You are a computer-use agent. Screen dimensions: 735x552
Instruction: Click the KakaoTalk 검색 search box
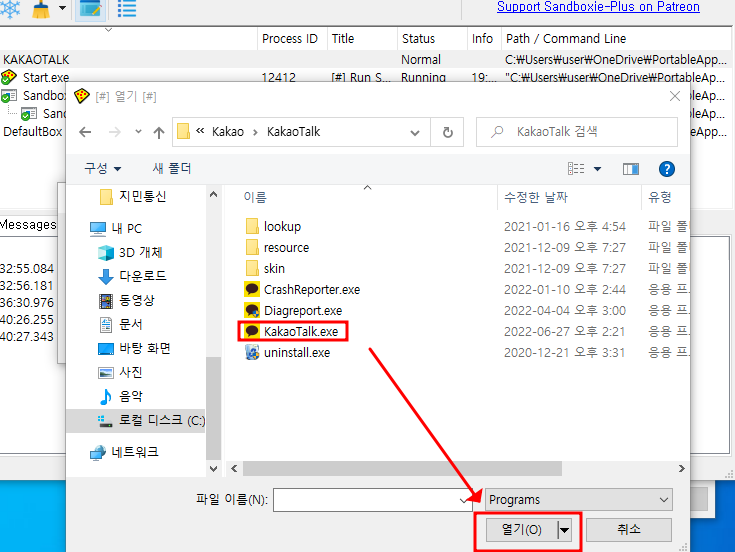577,132
